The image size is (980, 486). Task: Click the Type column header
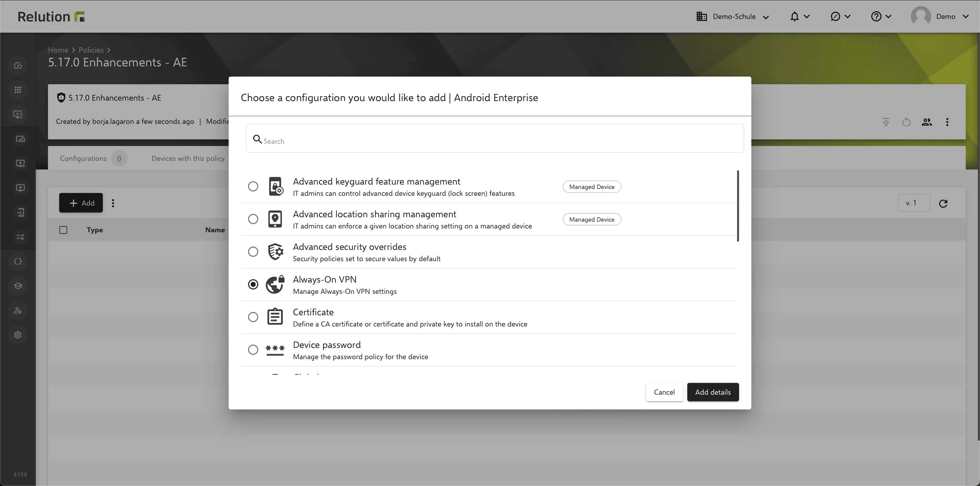[95, 230]
